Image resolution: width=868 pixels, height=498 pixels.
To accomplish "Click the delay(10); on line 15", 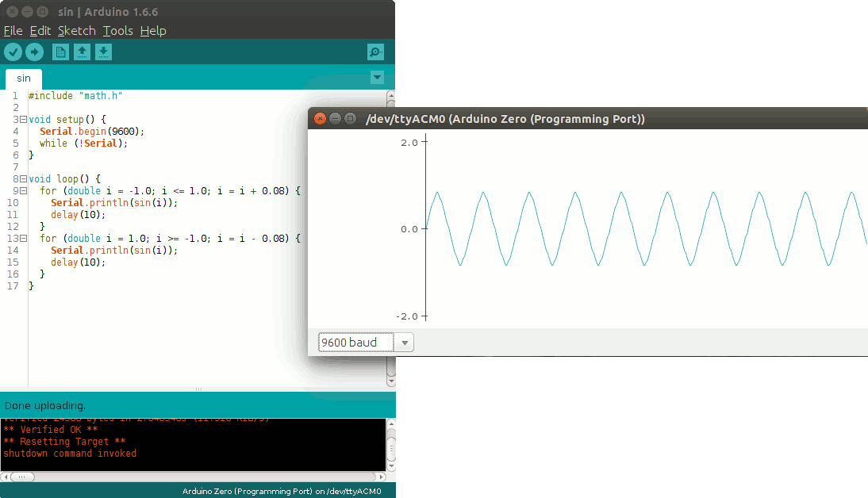I will (78, 262).
